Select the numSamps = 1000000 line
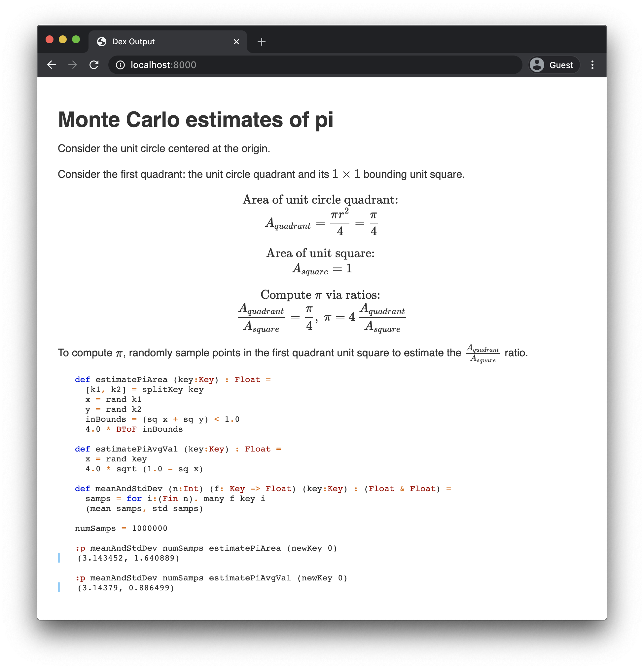644x669 pixels. pyautogui.click(x=121, y=528)
